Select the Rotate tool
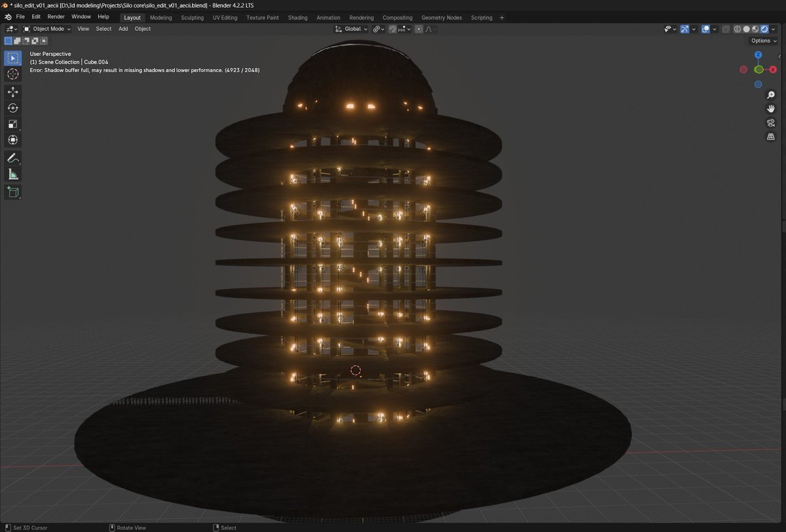Screen dimensions: 786x532 (13, 108)
